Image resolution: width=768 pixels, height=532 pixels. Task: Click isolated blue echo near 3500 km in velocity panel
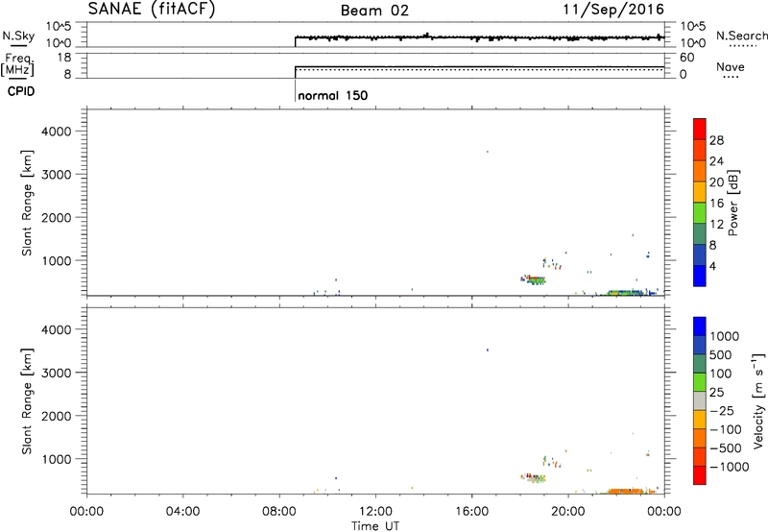pos(488,350)
